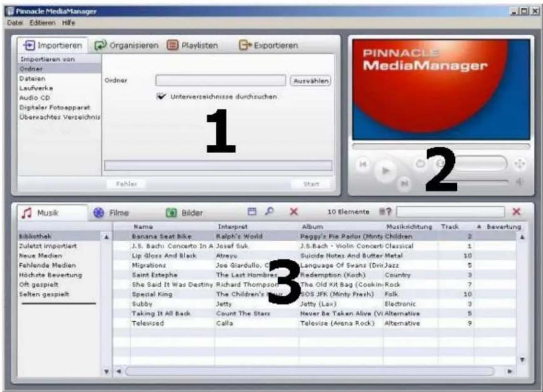Sort by the Name column header
The image size is (543, 392).
tap(172, 227)
